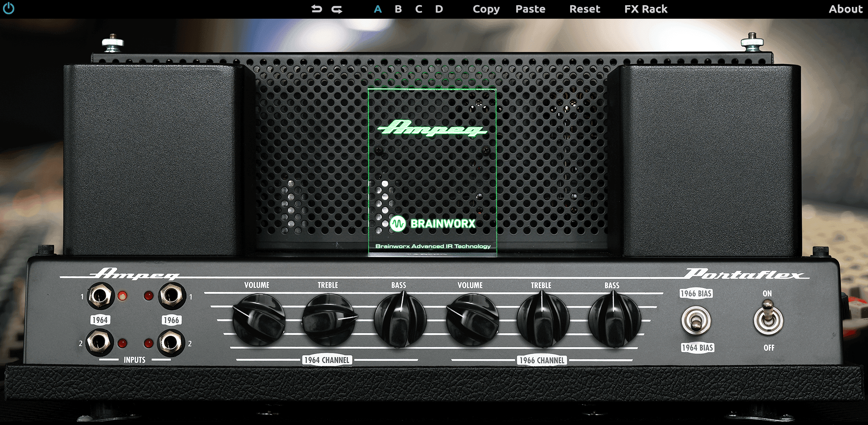Plug into 1964 input jack 1
The width and height of the screenshot is (868, 425).
coord(100,296)
